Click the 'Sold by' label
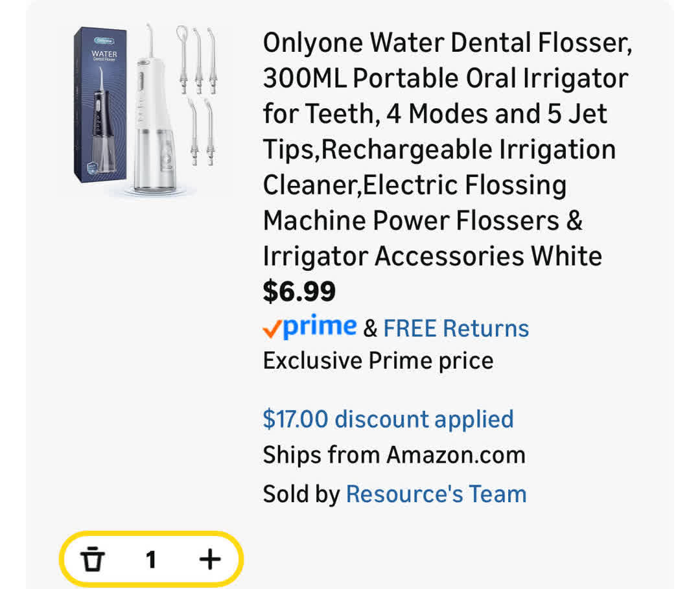Image resolution: width=700 pixels, height=589 pixels. pos(301,494)
